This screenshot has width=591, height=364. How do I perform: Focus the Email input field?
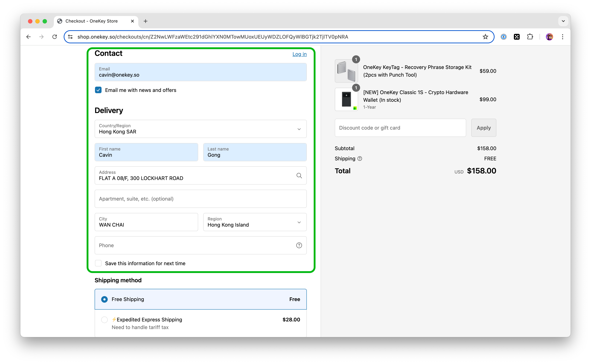[x=201, y=72]
